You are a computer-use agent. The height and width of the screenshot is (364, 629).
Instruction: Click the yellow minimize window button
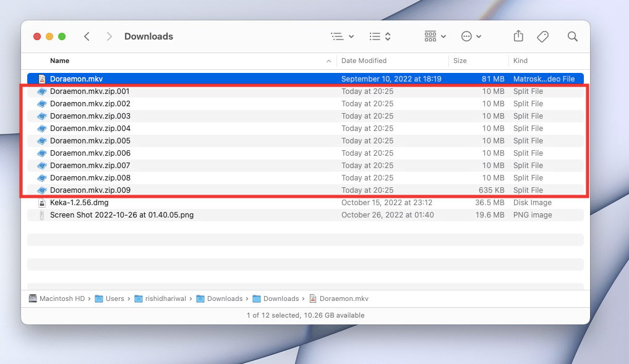pyautogui.click(x=49, y=36)
